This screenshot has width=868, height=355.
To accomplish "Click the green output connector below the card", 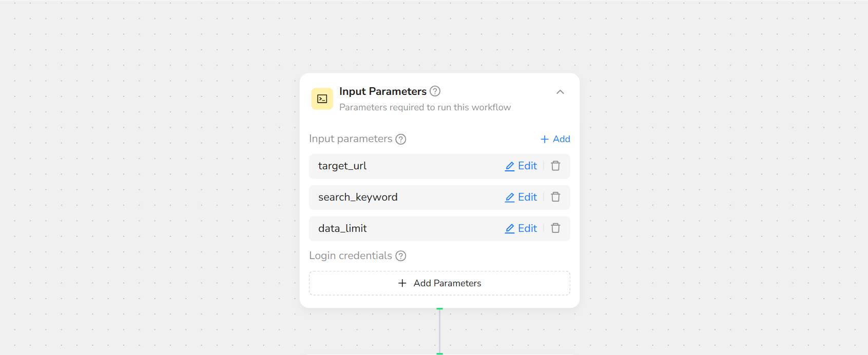I will 439,309.
